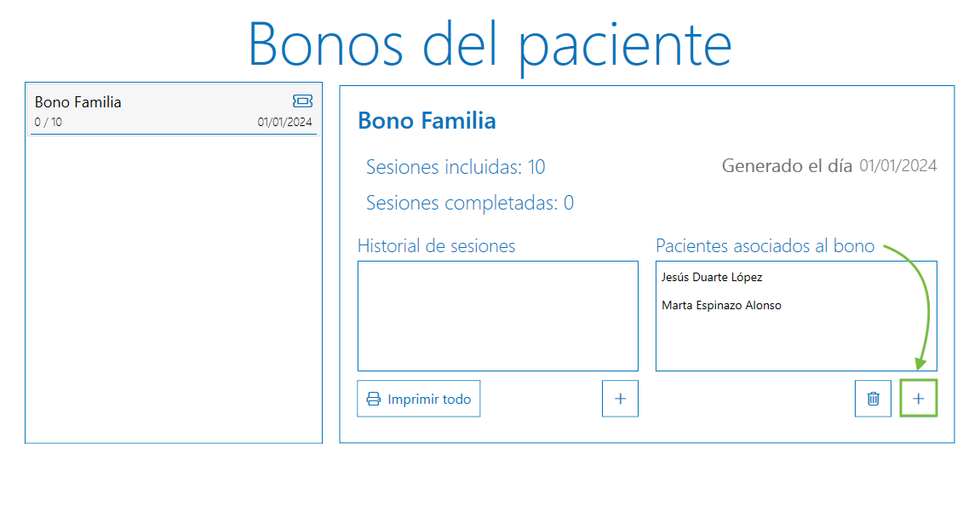Click inside the empty session history box
Screen dimensions: 980x512
click(497, 315)
